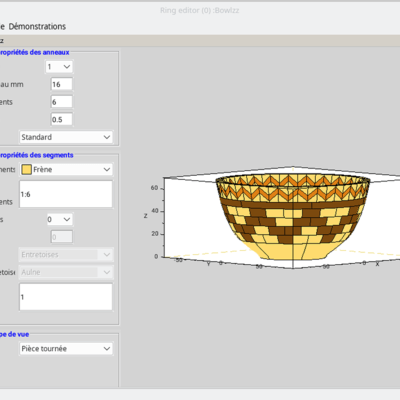Edit the ring height field showing 16
Viewport: 400px width, 400px height.
(x=62, y=84)
